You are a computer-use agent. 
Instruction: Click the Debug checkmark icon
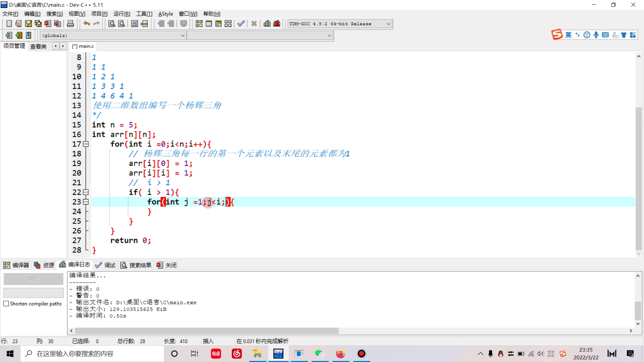click(x=241, y=23)
